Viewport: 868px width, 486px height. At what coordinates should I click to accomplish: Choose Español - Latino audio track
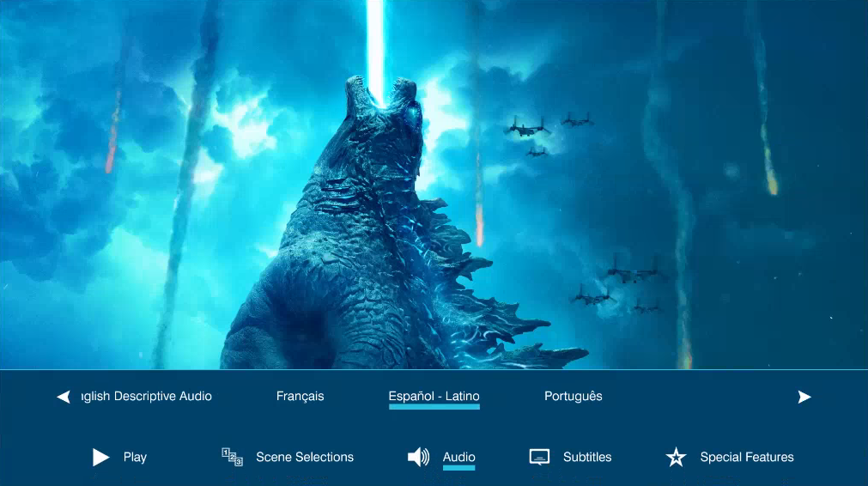pyautogui.click(x=434, y=397)
